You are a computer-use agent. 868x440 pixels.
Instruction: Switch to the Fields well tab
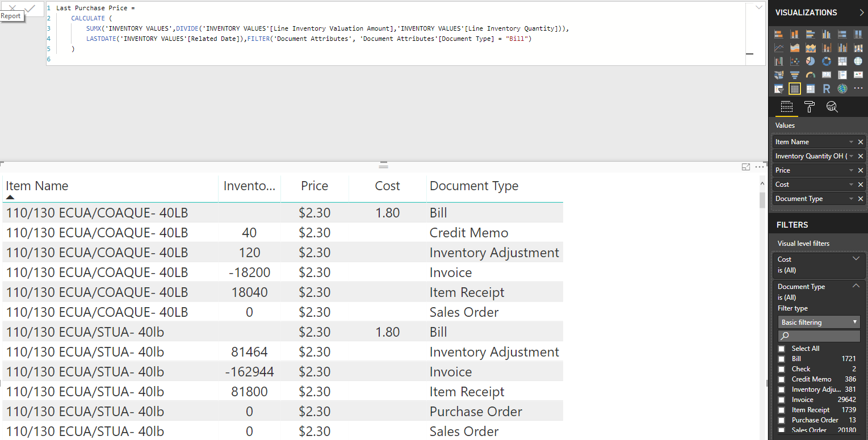(x=787, y=107)
